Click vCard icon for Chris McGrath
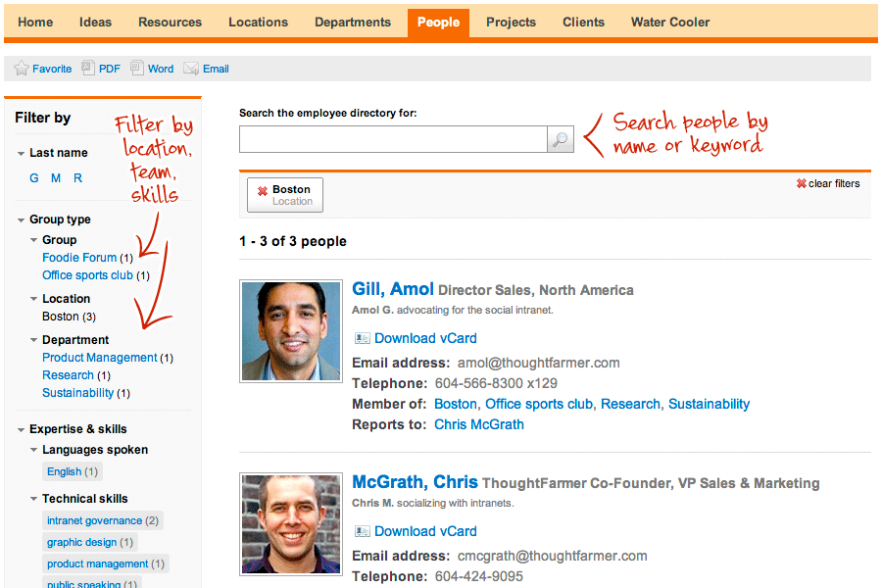This screenshot has width=882, height=588. tap(362, 531)
